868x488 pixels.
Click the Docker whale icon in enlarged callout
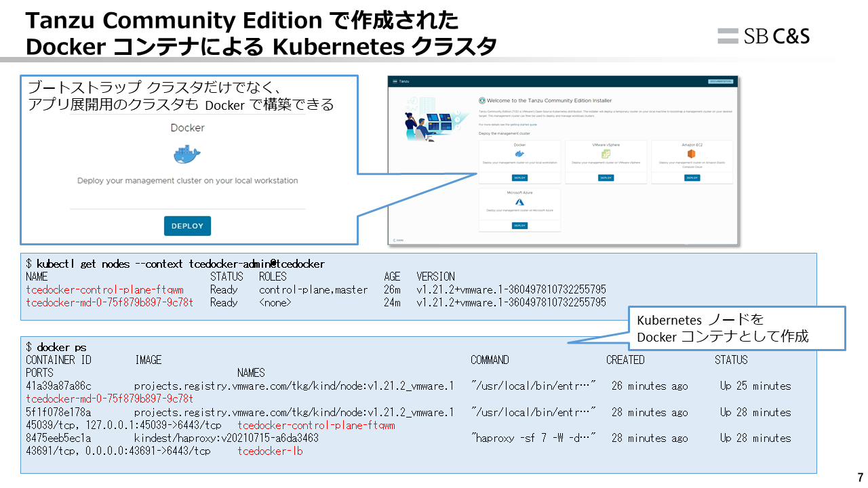(x=187, y=155)
